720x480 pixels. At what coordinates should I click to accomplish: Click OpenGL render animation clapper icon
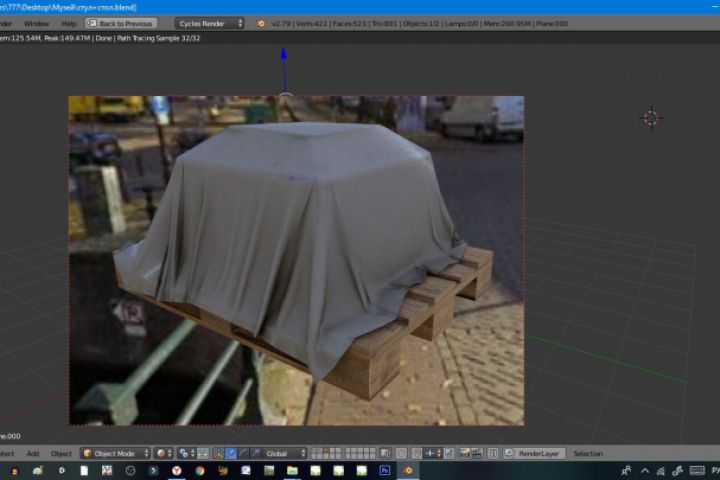pyautogui.click(x=477, y=453)
